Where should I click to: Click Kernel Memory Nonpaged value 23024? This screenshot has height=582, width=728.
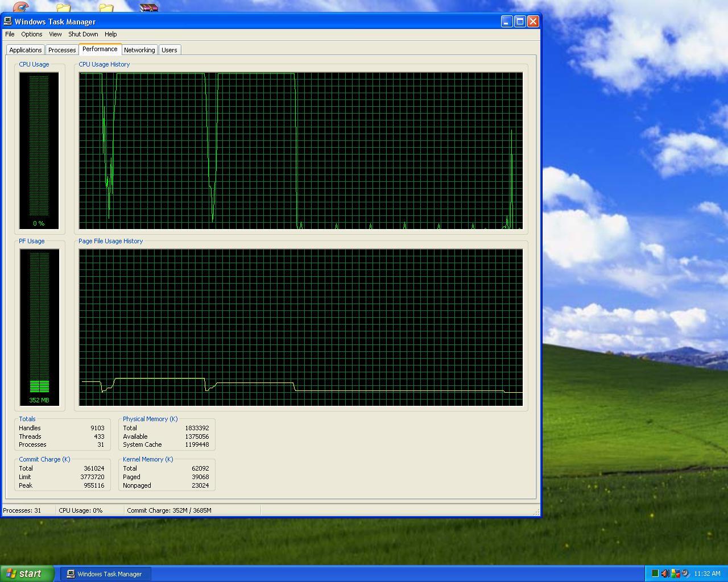click(200, 485)
